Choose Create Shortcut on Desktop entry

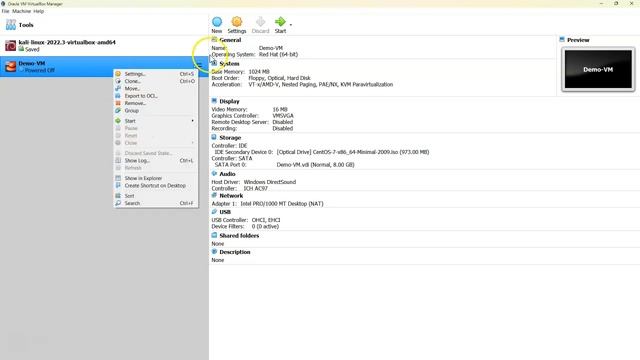156,186
